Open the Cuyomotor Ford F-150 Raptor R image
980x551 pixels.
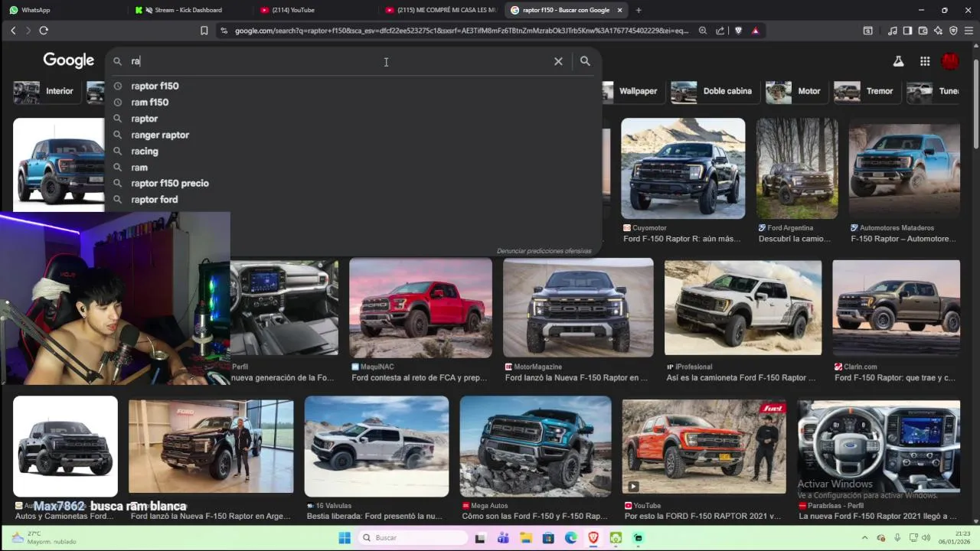point(683,168)
